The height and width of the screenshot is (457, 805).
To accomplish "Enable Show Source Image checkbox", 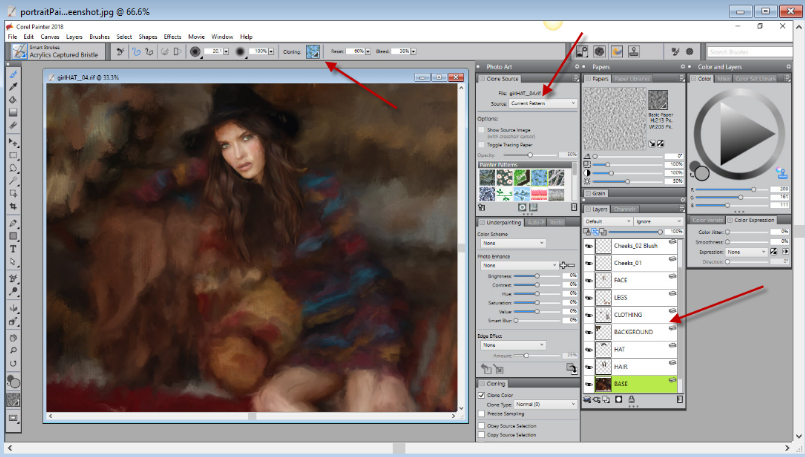I will point(482,130).
